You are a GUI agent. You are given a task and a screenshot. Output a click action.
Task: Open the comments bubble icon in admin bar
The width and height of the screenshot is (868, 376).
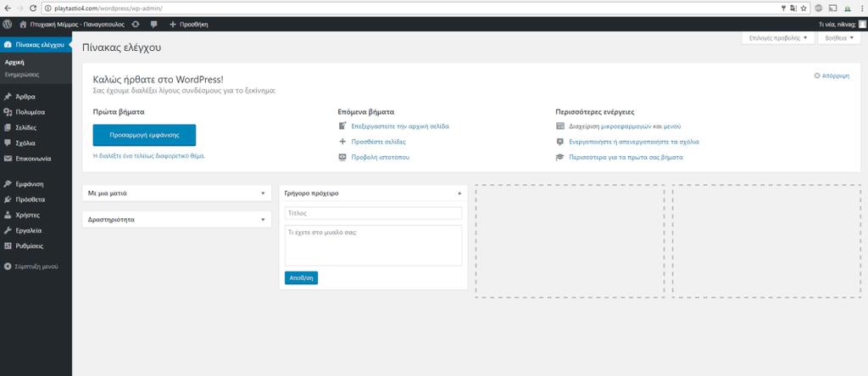click(x=153, y=25)
